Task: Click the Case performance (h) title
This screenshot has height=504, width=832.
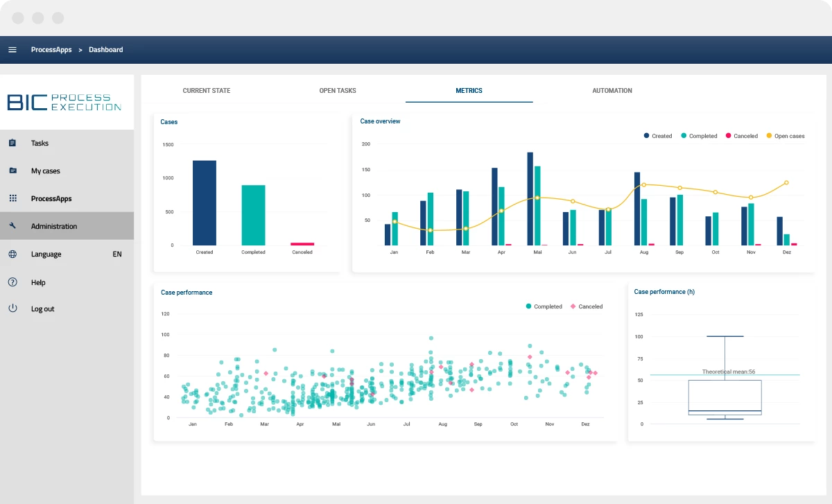Action: [664, 292]
